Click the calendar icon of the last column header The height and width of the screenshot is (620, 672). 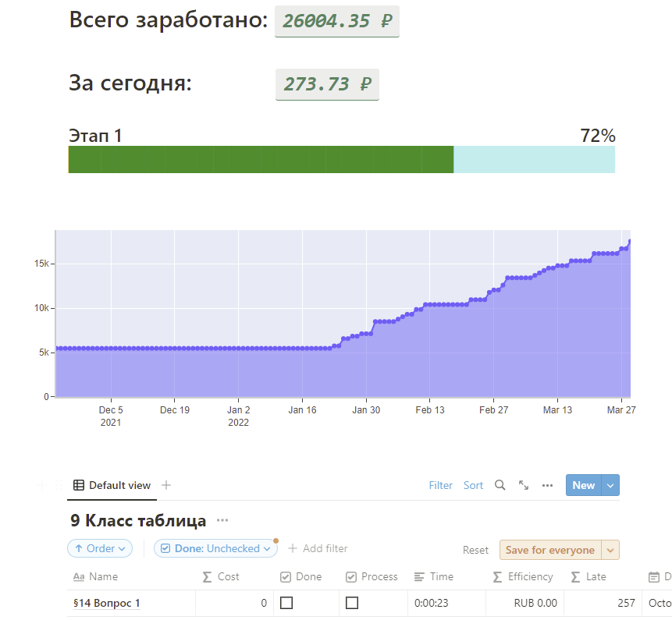click(x=654, y=577)
